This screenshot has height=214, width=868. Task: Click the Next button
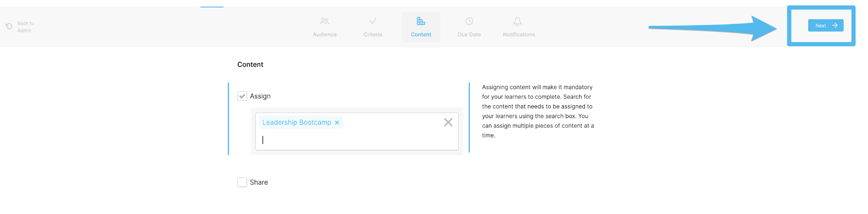click(x=826, y=26)
